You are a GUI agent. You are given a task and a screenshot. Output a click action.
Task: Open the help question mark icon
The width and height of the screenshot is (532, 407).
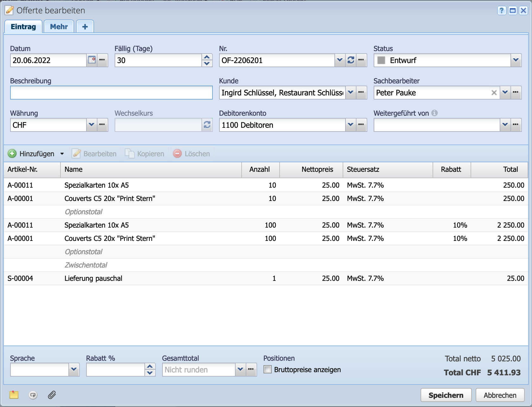coord(501,10)
